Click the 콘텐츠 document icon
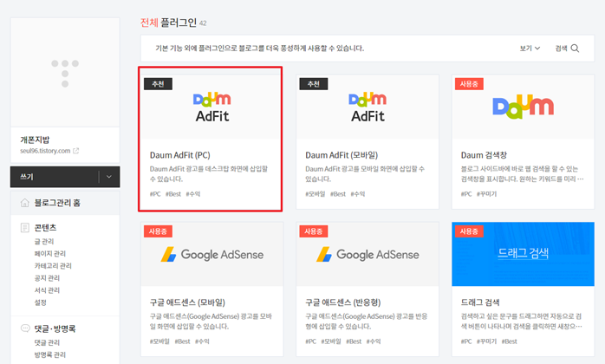The height and width of the screenshot is (364, 605). (x=24, y=227)
